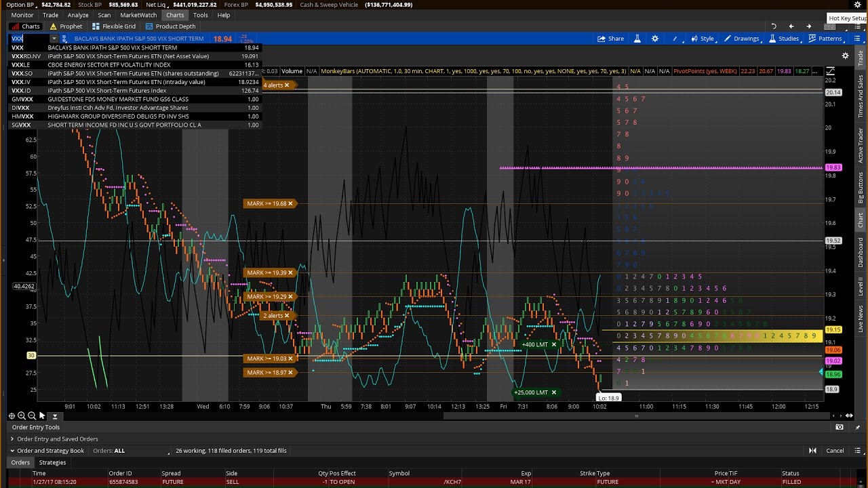
Task: Click the symbol entry field containing VXX
Action: point(29,39)
